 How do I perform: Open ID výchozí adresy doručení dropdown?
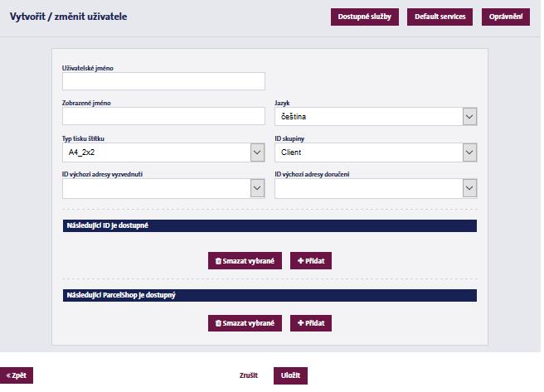tap(376, 188)
